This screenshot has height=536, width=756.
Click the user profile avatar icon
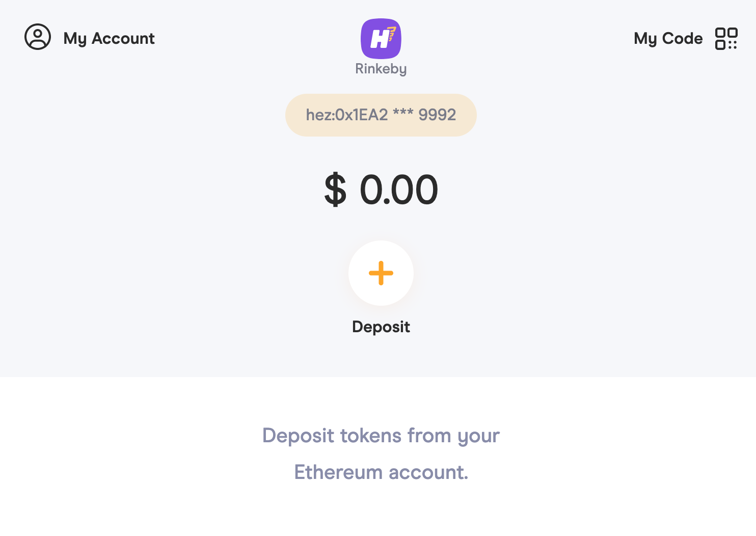[x=38, y=37]
